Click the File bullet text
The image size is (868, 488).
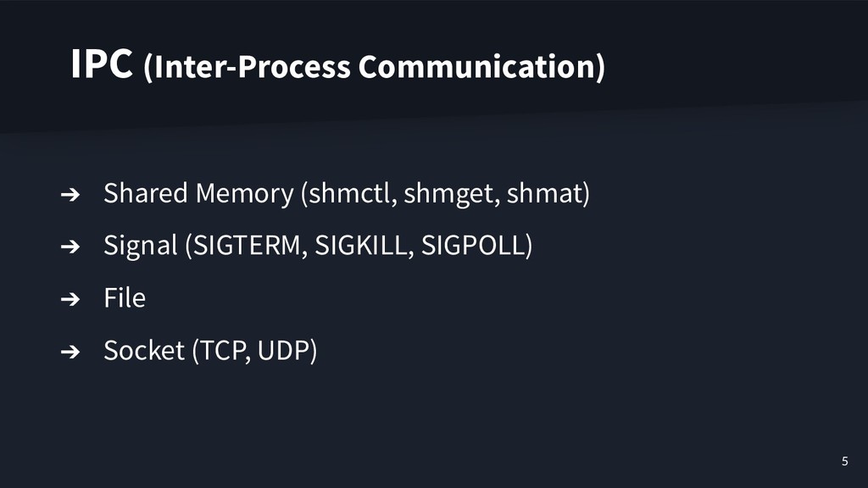[125, 298]
